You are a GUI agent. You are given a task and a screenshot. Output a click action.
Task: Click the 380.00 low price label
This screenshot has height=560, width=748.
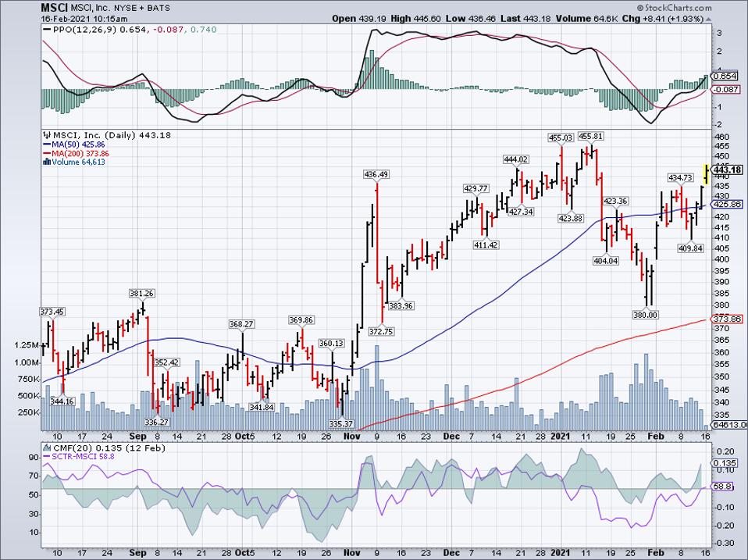(x=646, y=315)
